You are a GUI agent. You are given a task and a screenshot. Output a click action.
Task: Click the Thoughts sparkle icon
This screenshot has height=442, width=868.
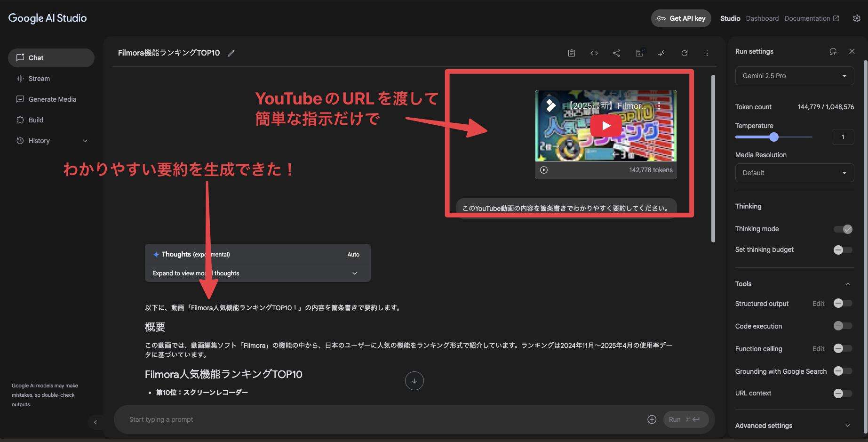tap(156, 254)
